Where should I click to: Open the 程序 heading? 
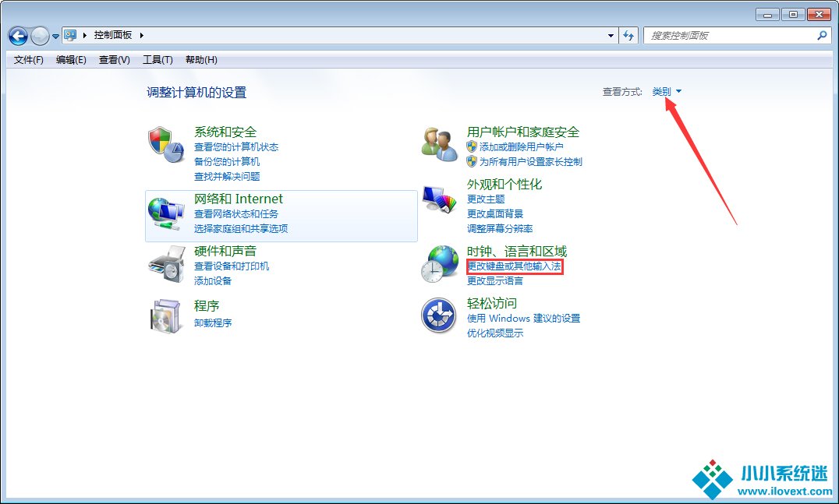click(x=207, y=305)
